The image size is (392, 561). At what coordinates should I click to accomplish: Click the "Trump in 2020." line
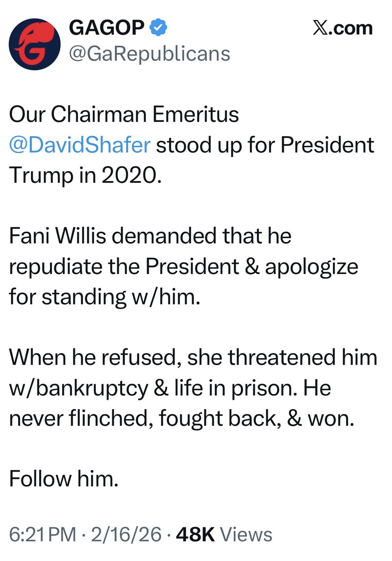click(86, 175)
